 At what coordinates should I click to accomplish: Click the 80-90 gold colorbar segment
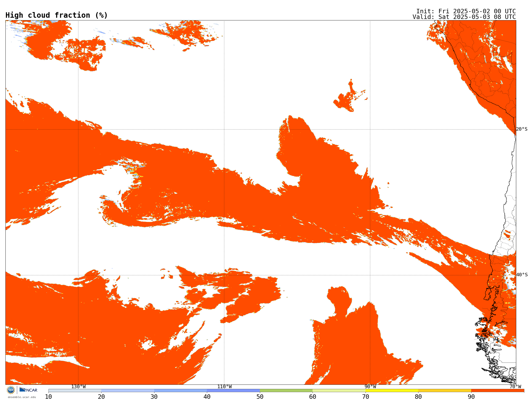pos(445,391)
